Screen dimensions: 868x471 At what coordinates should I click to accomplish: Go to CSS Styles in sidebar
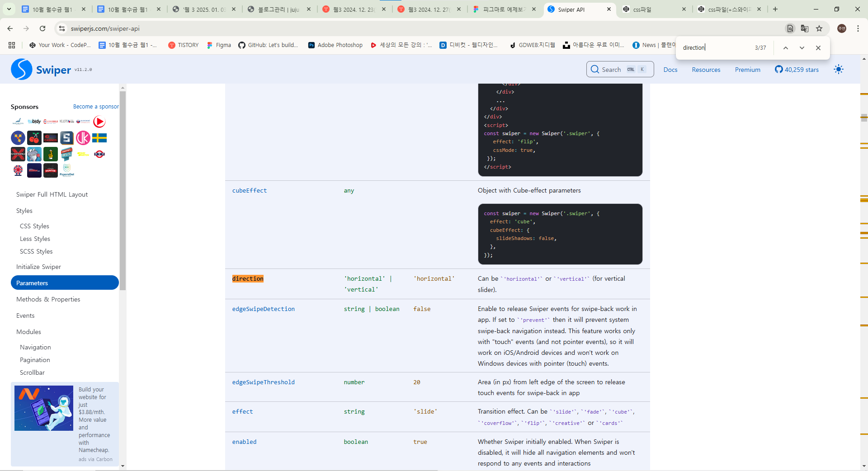point(34,226)
